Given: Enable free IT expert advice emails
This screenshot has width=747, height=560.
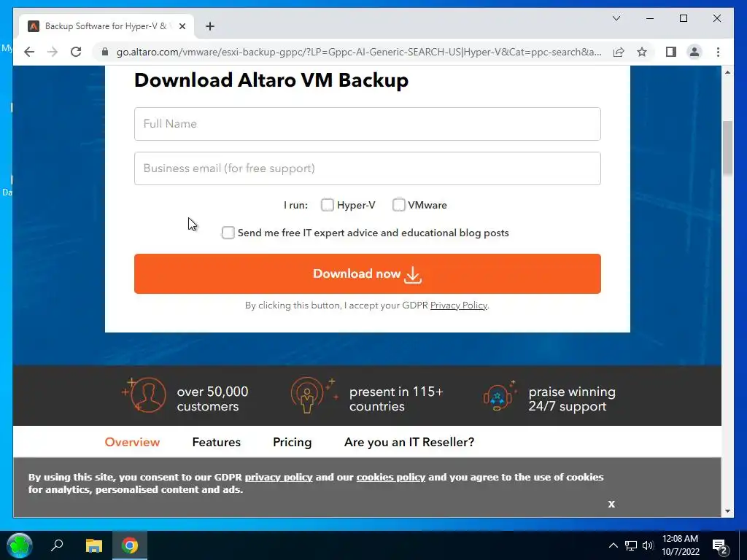Looking at the screenshot, I should [228, 233].
